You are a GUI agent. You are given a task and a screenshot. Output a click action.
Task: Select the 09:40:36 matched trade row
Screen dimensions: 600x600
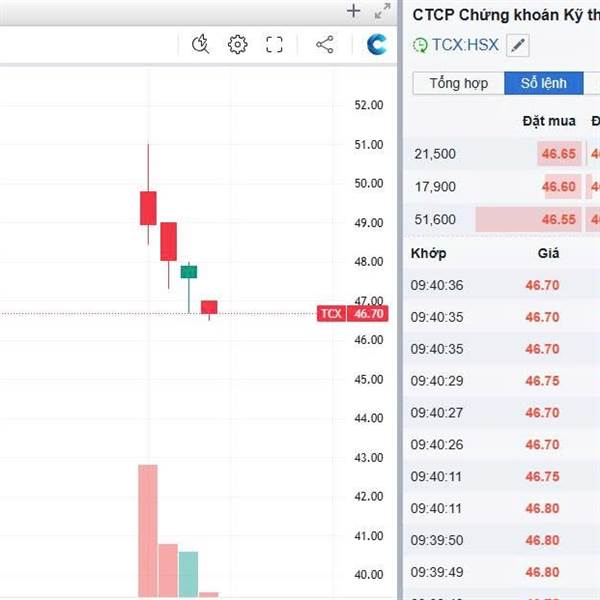coord(500,285)
